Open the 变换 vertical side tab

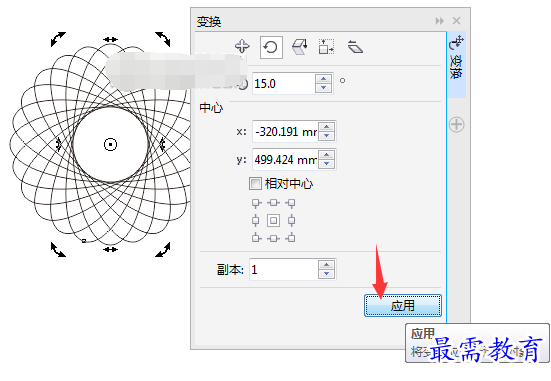456,64
